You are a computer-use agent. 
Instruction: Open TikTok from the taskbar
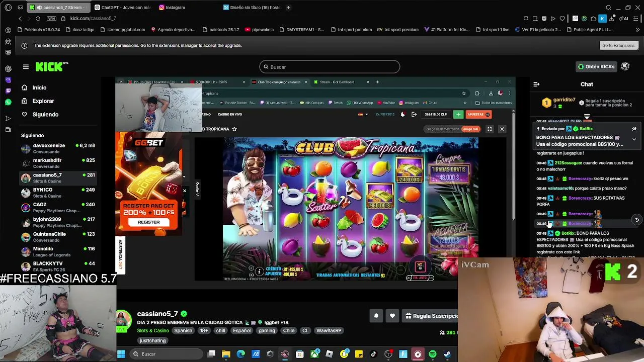(373, 354)
